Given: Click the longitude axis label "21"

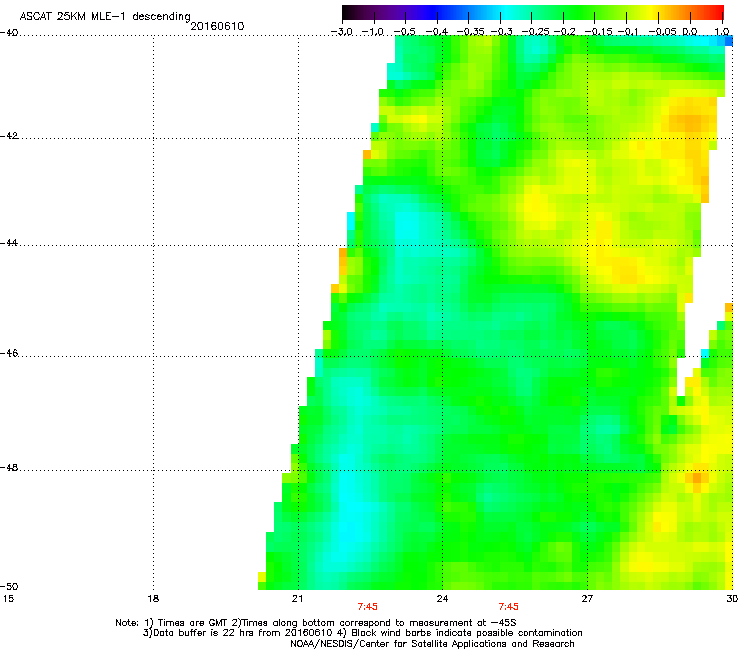Looking at the screenshot, I should 297,599.
